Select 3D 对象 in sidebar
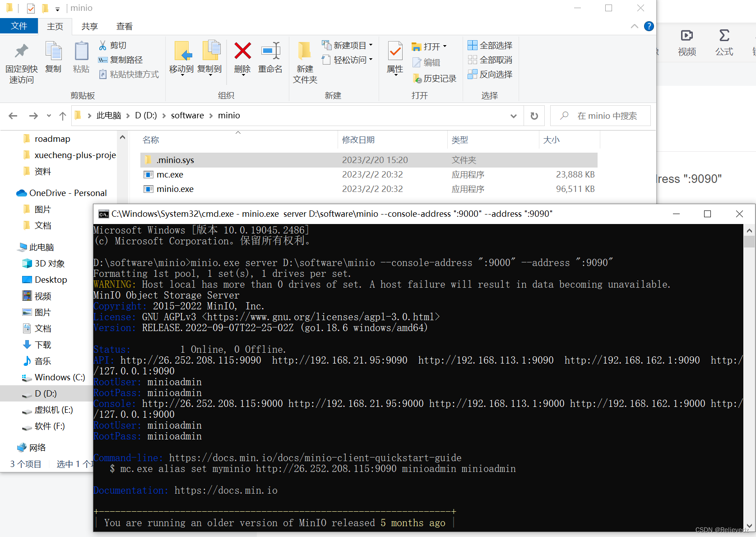The height and width of the screenshot is (537, 756). coord(44,263)
